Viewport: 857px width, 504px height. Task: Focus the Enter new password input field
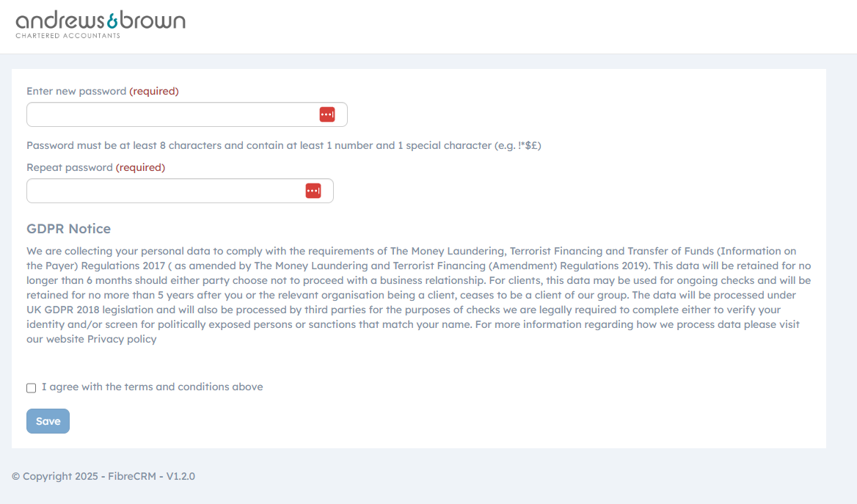tap(187, 114)
